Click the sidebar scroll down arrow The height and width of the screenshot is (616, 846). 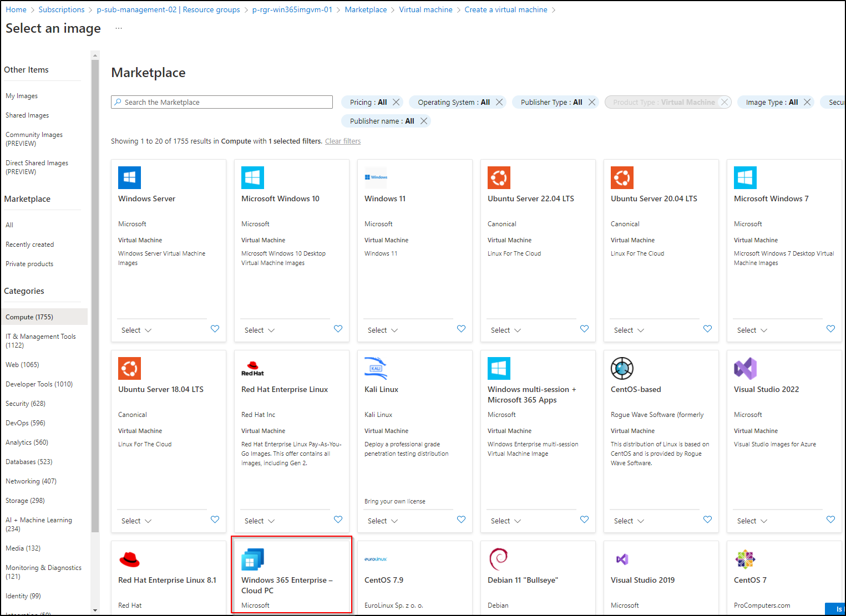(x=95, y=610)
